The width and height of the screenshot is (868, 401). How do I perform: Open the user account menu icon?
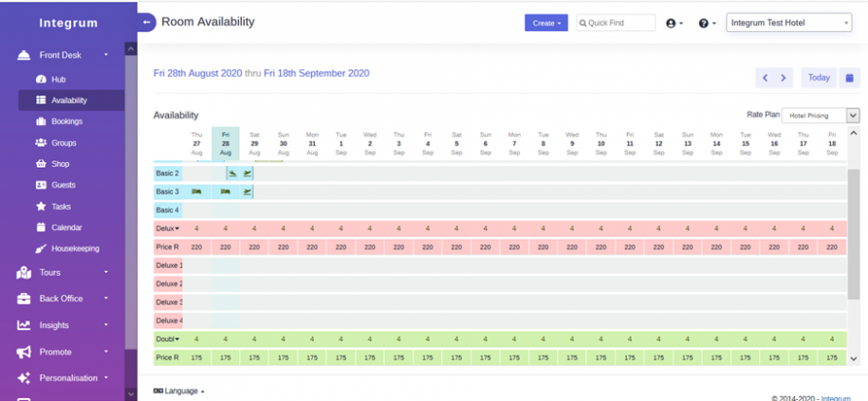[674, 23]
